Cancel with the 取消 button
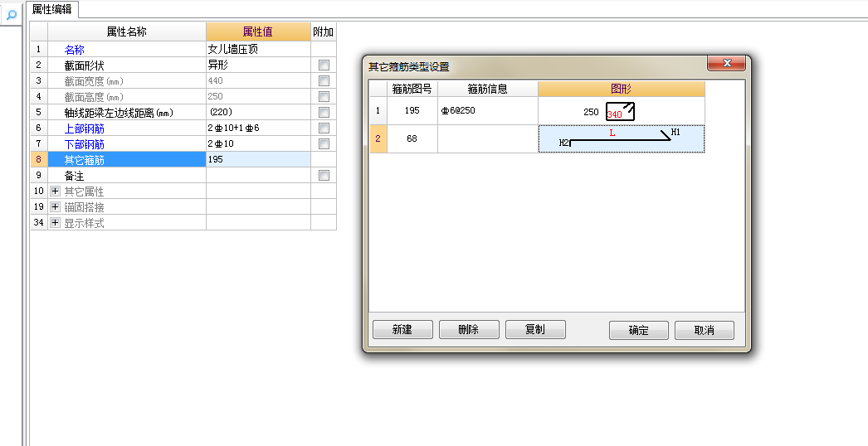 [x=705, y=330]
